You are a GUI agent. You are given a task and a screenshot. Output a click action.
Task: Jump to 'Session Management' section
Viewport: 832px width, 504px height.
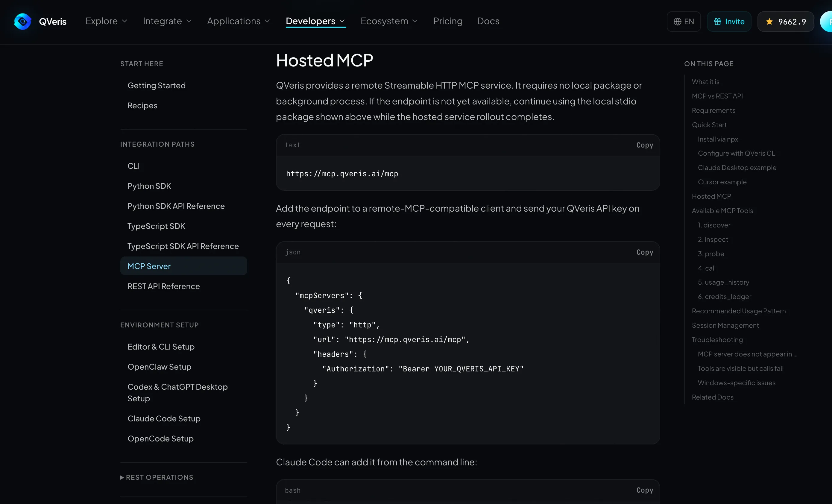725,325
